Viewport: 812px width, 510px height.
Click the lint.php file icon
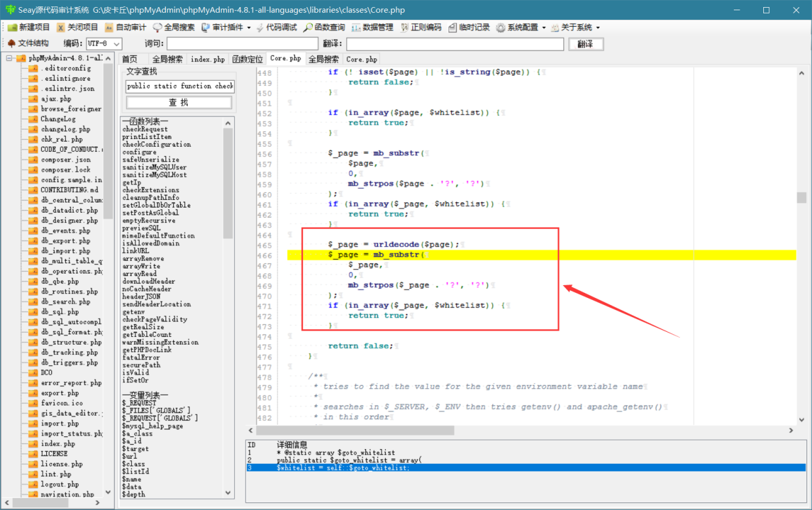tap(33, 474)
